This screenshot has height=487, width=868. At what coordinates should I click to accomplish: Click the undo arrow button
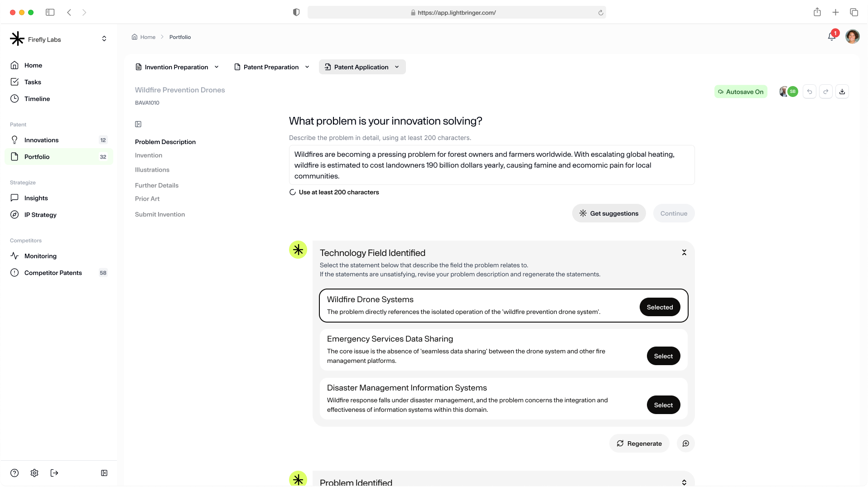click(x=810, y=92)
